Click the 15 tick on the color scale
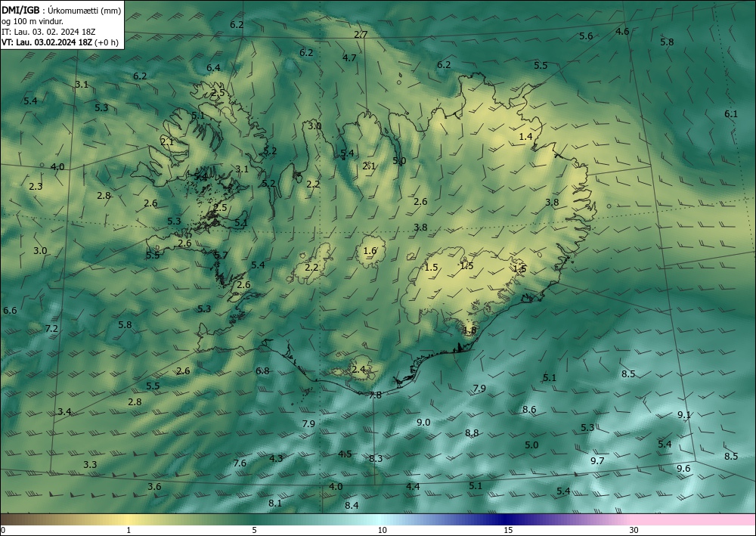The width and height of the screenshot is (756, 536). (508, 530)
